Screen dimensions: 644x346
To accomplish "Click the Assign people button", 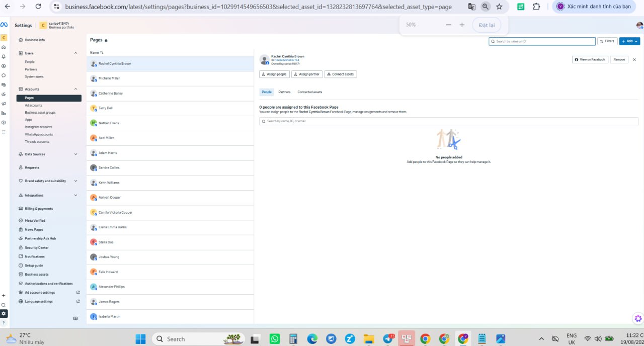I will tap(274, 74).
